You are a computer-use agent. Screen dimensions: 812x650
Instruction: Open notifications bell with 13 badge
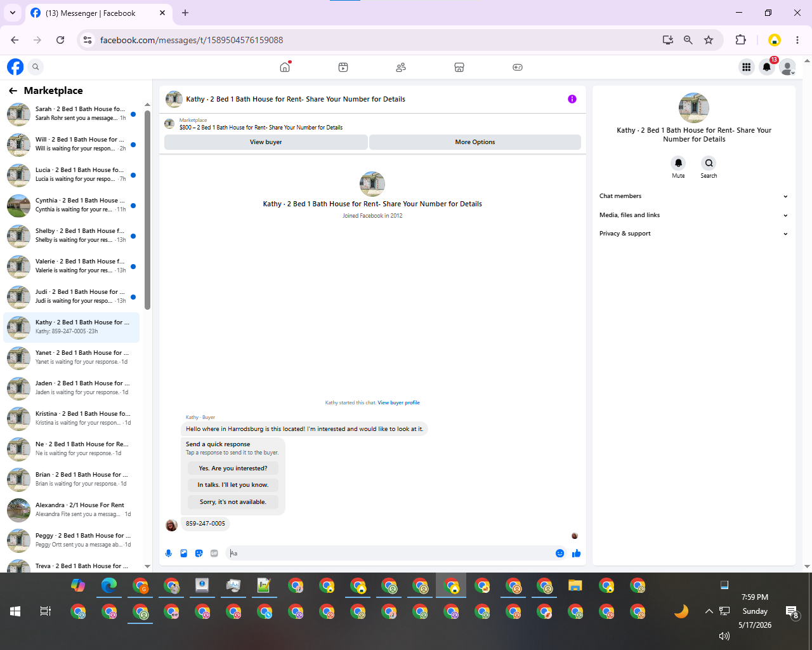click(767, 67)
